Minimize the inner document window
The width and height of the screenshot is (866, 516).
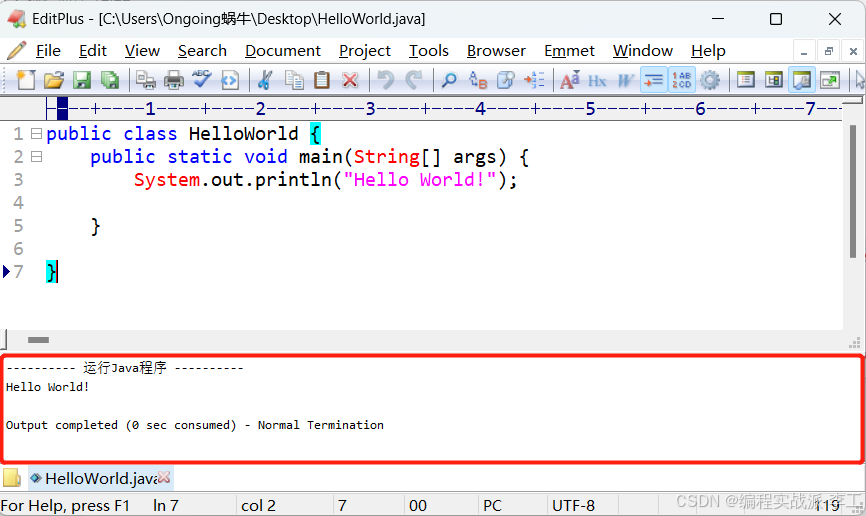click(x=804, y=51)
